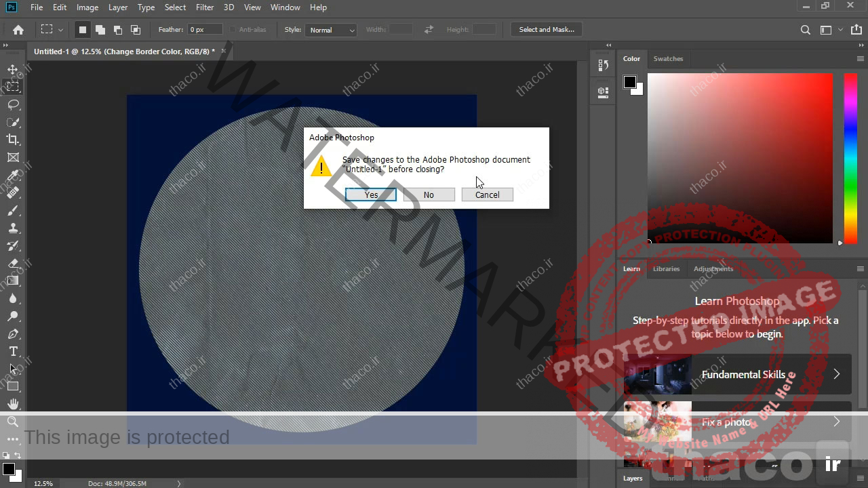Select the Lasso tool
Viewport: 868px width, 488px height.
(x=13, y=104)
